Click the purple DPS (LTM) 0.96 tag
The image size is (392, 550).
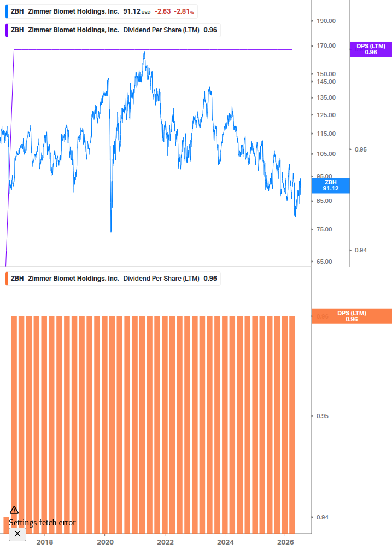coord(371,49)
